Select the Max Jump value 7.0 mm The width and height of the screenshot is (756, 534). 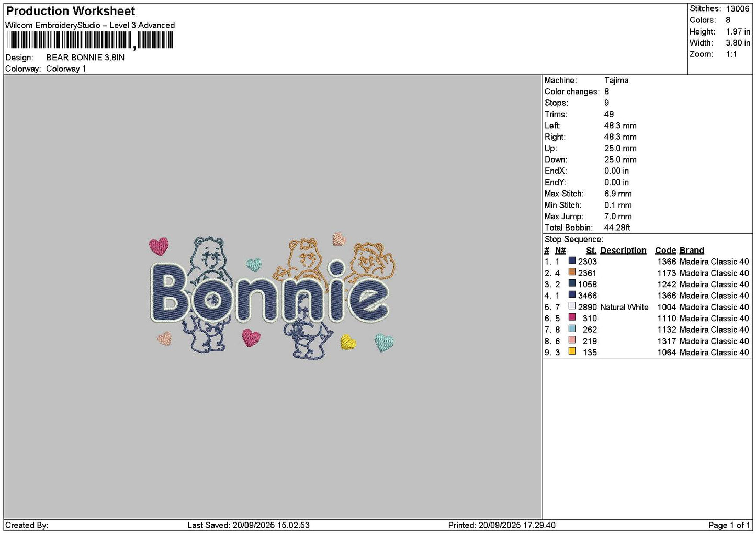(618, 217)
